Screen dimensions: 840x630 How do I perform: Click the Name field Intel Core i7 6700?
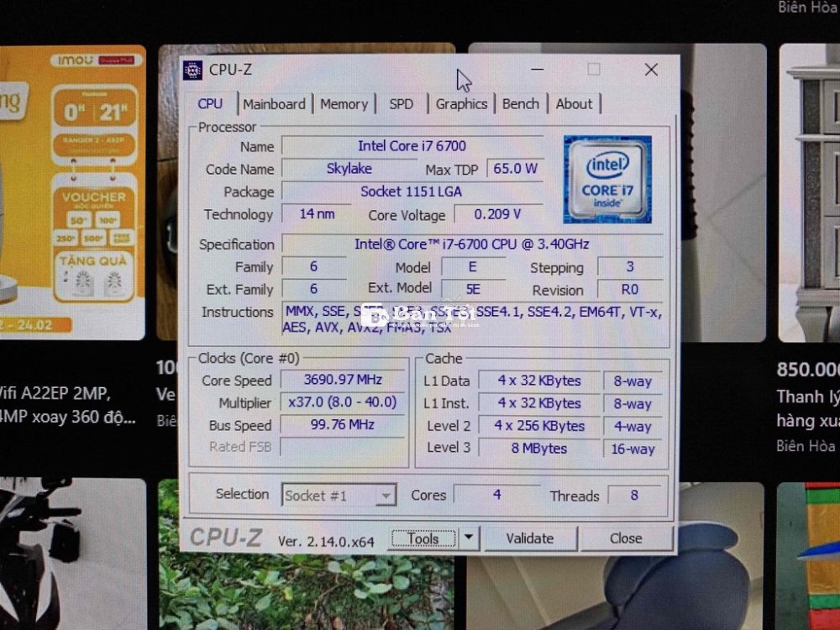(412, 145)
